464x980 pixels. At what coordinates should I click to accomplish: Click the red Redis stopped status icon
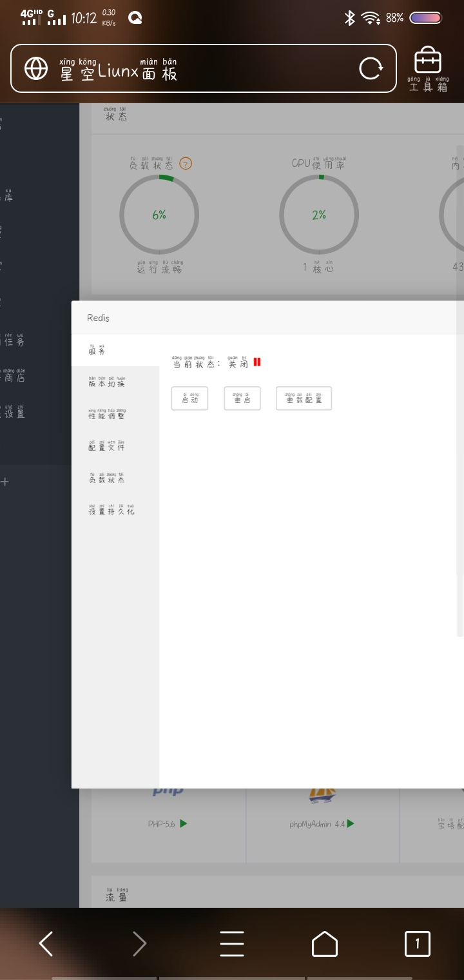coord(257,362)
